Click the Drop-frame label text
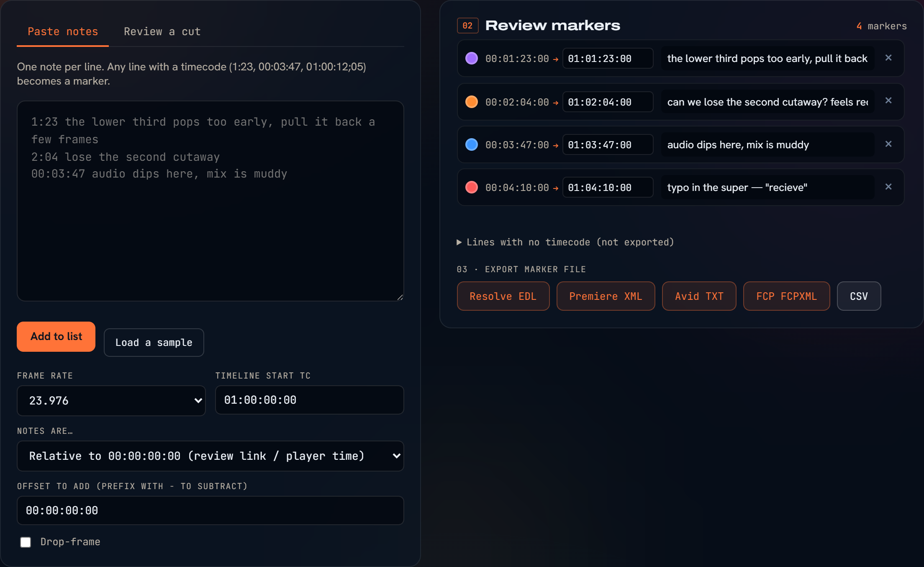Screen dimensions: 924x567 pyautogui.click(x=70, y=542)
